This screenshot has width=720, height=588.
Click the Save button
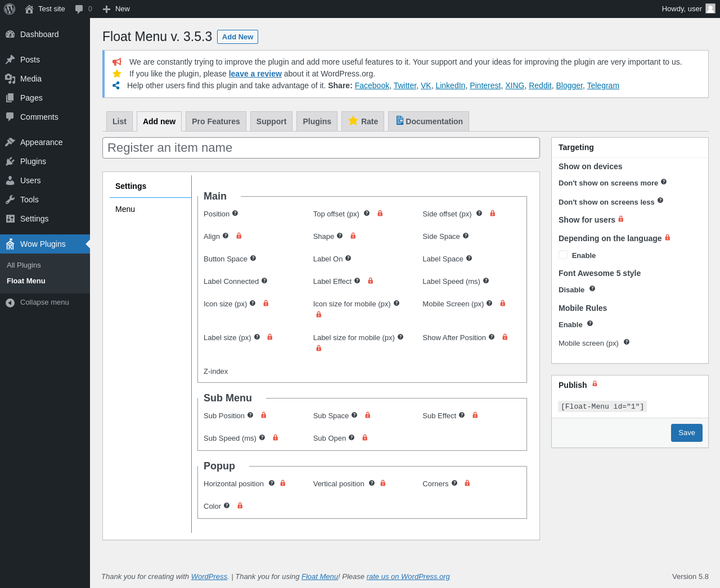tap(686, 433)
